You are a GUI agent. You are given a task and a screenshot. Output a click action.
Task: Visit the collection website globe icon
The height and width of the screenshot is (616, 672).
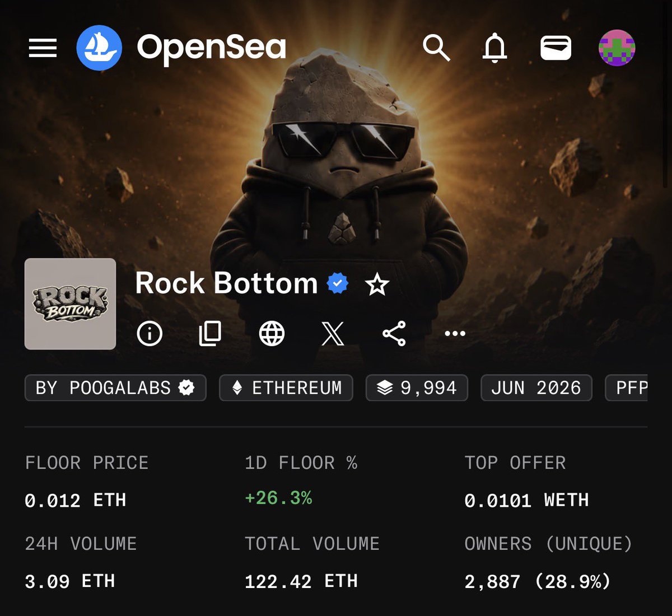point(272,334)
